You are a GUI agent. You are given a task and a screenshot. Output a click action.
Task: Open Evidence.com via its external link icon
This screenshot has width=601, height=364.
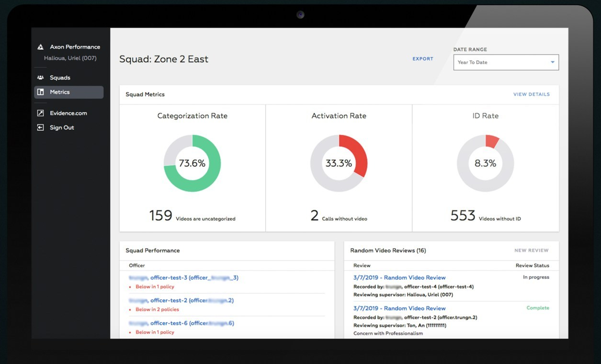41,113
